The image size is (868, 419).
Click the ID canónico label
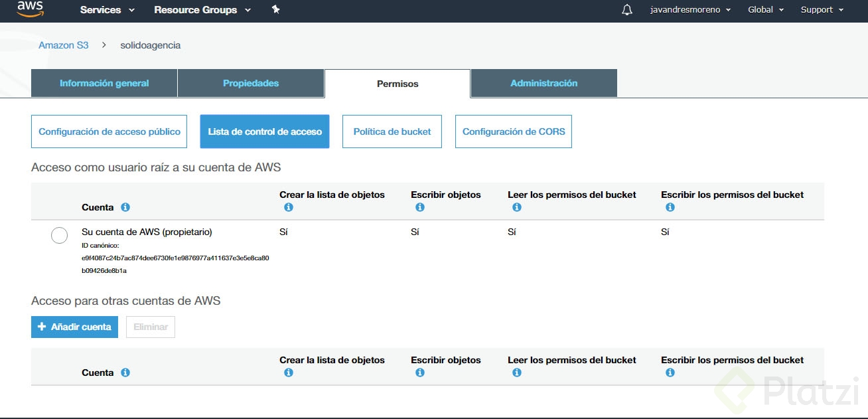pyautogui.click(x=100, y=245)
